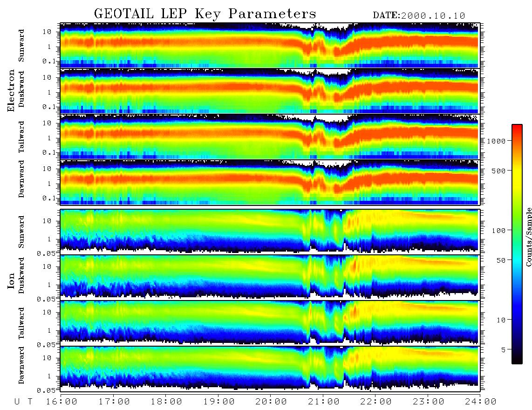Viewport: 532px width, 410px height.
Task: Select the Electron 'Duskward' panel label
Action: click(21, 89)
